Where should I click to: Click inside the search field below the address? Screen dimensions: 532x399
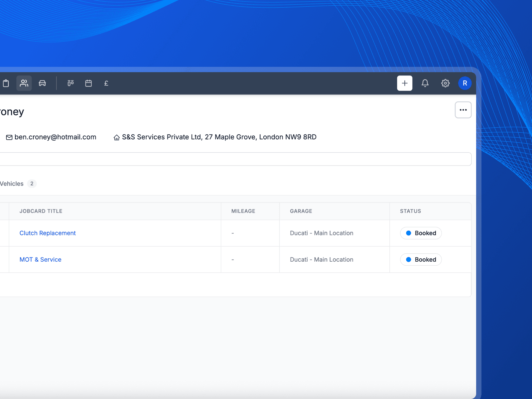pos(233,159)
